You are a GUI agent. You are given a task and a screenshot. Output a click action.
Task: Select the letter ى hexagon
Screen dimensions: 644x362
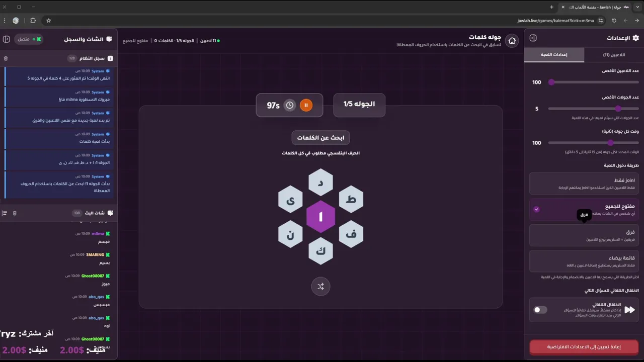point(290,199)
